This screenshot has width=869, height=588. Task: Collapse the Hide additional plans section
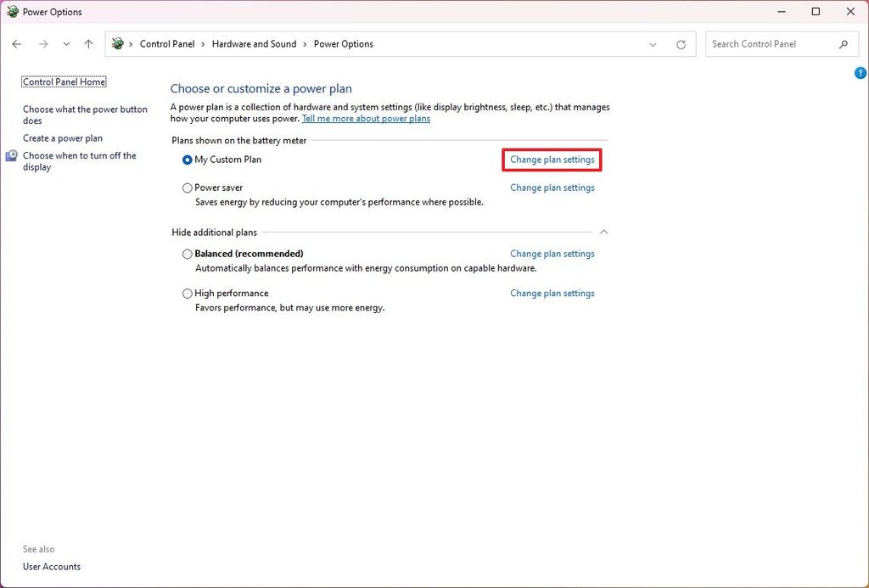click(x=603, y=231)
